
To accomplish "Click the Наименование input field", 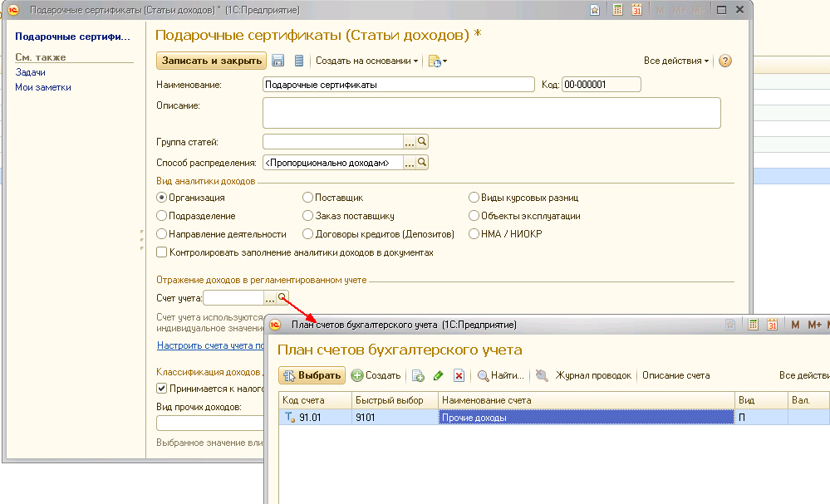I will point(399,85).
